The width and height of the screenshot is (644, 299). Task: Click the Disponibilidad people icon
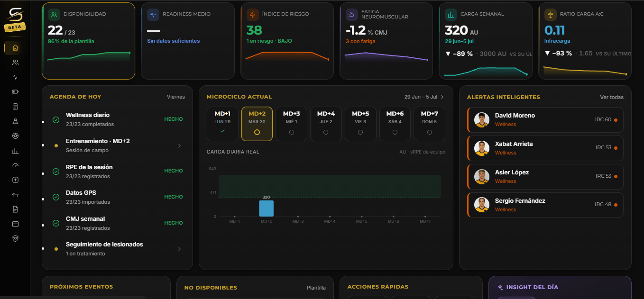click(x=54, y=14)
